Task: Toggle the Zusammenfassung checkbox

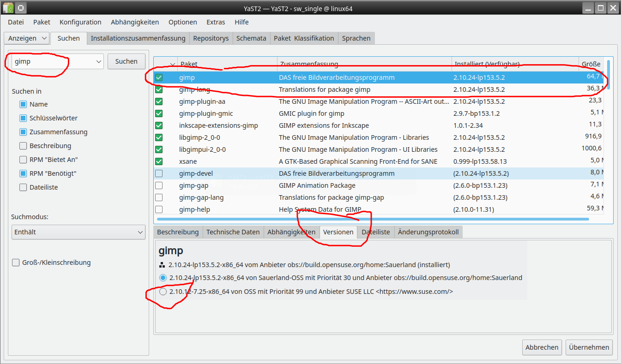Action: pos(23,132)
